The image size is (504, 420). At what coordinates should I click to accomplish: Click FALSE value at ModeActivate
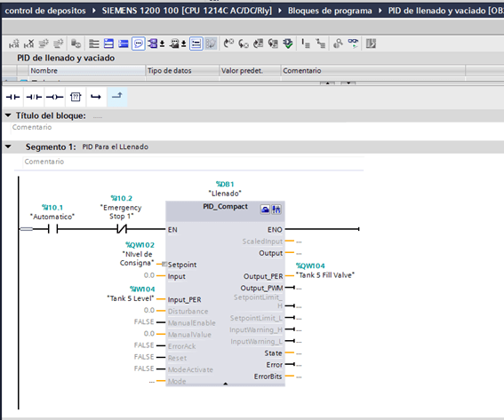[x=144, y=368]
